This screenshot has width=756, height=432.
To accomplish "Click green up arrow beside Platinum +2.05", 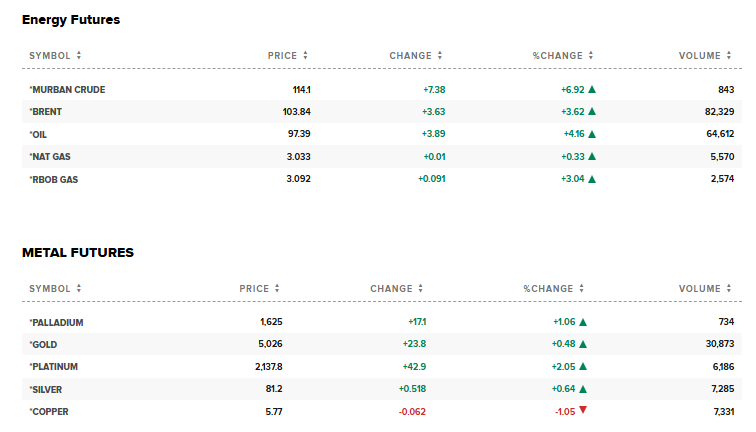I will point(583,366).
